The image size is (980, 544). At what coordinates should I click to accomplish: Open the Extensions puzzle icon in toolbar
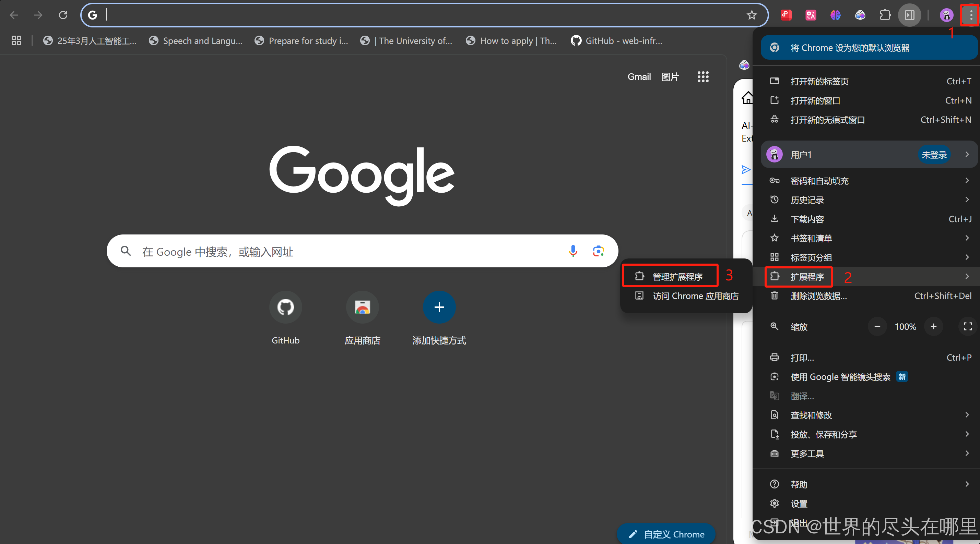885,15
